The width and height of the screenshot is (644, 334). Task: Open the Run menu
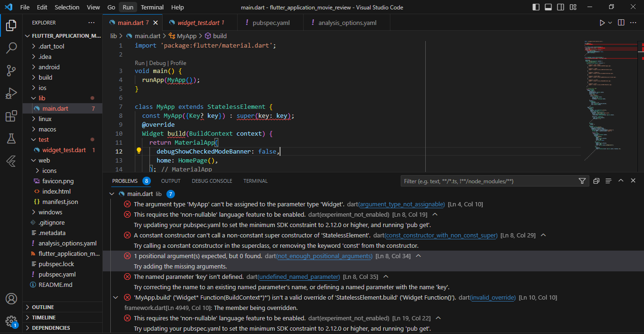click(128, 7)
